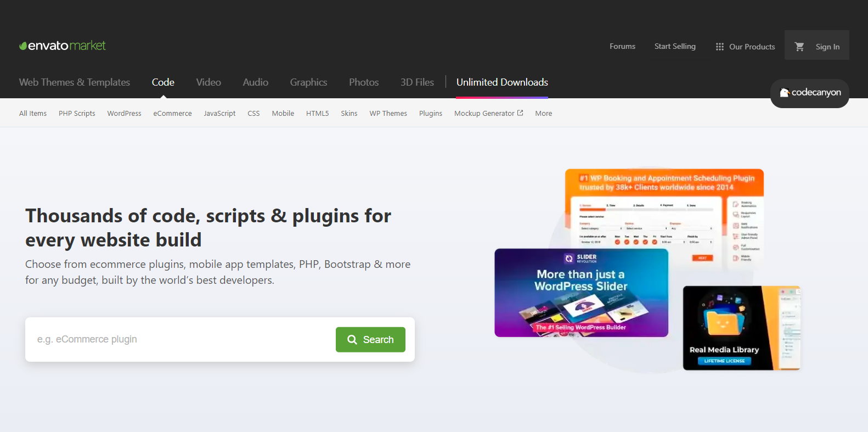868x432 pixels.
Task: Open Web Themes & Templates menu
Action: [x=75, y=82]
